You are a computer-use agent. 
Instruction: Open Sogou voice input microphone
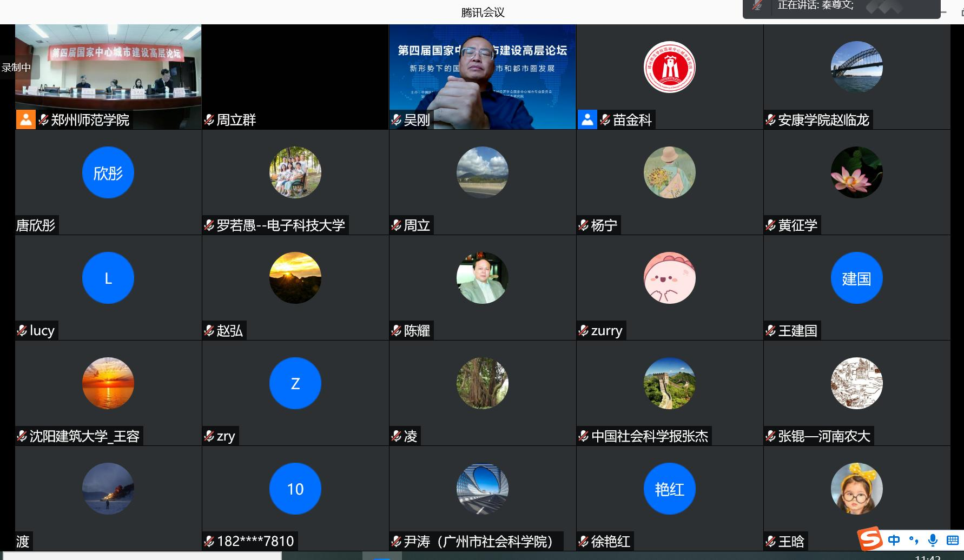point(933,540)
